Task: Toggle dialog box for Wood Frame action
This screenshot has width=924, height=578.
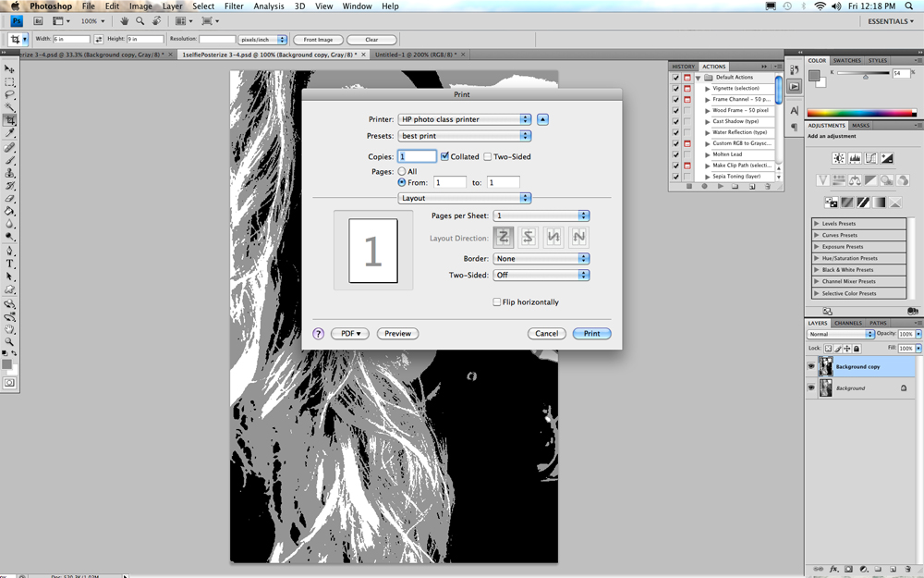Action: (687, 110)
